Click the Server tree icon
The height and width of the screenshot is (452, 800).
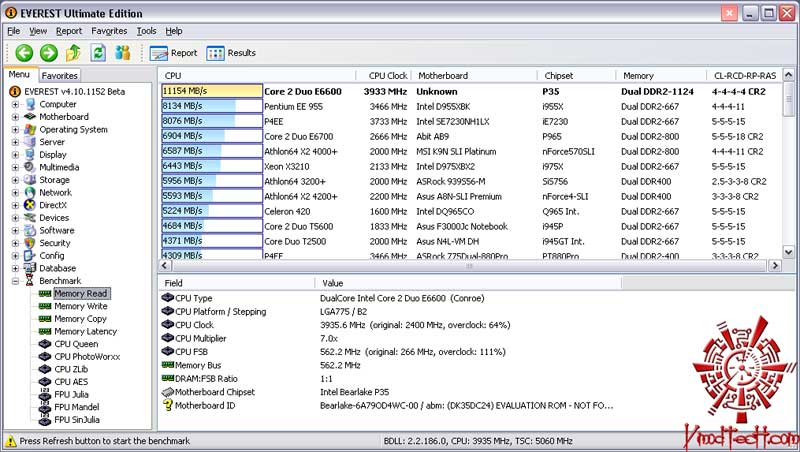click(30, 142)
